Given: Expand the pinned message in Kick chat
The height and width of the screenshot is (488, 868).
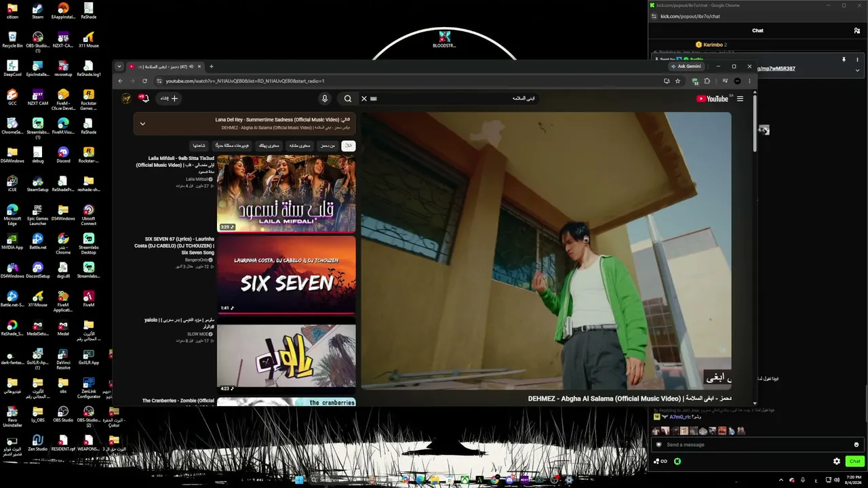Looking at the screenshot, I should click(857, 70).
